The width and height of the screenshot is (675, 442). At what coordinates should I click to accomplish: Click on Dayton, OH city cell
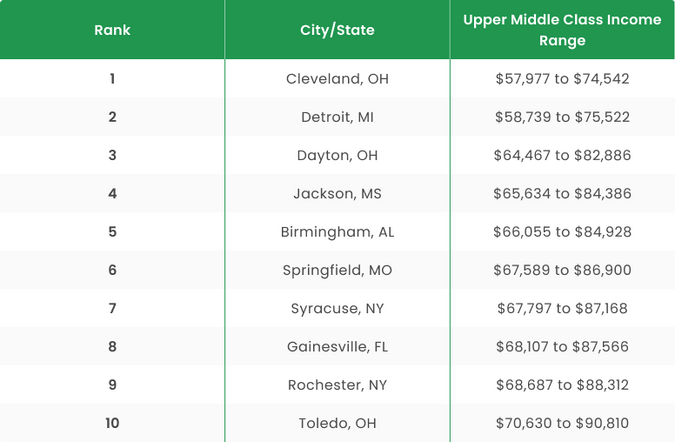(337, 155)
